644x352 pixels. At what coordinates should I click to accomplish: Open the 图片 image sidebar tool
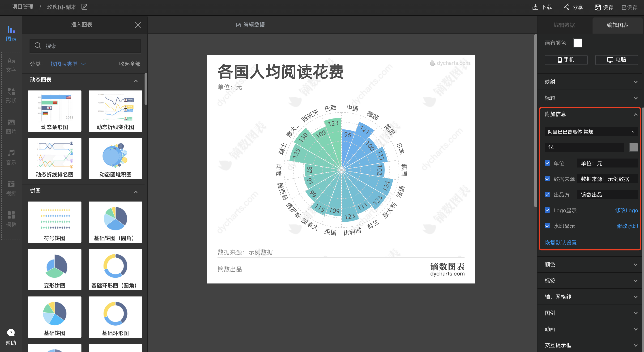pyautogui.click(x=11, y=126)
